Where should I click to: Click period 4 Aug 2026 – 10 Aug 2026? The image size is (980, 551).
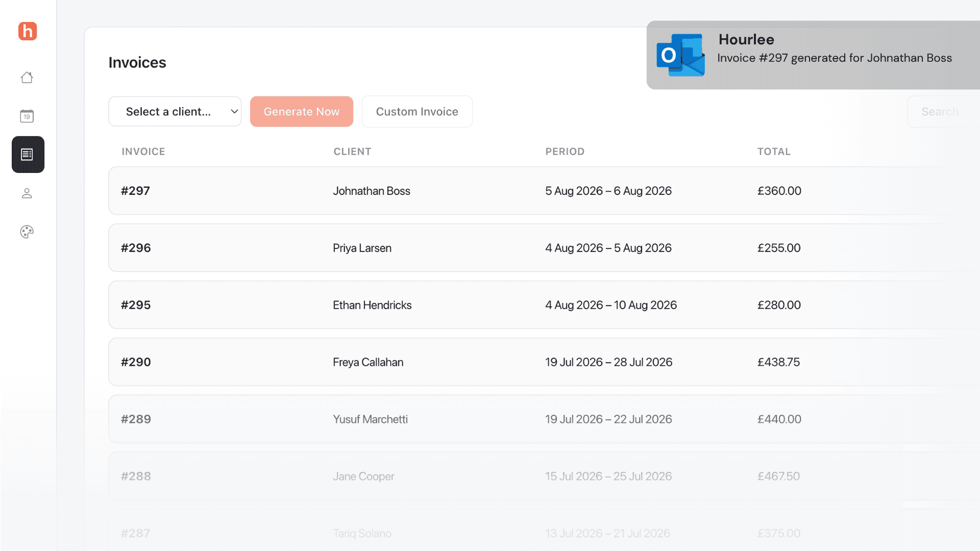(x=611, y=305)
